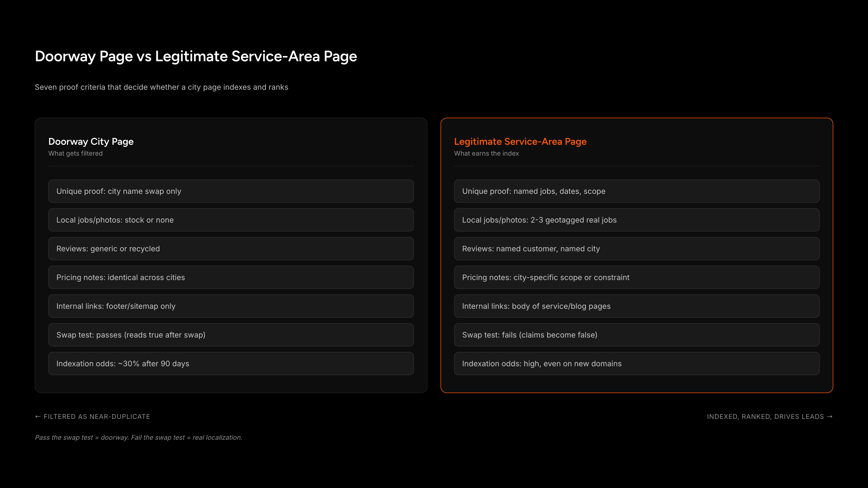Image resolution: width=868 pixels, height=488 pixels.
Task: Click 'Doorway City Page' card heading
Action: [91, 142]
